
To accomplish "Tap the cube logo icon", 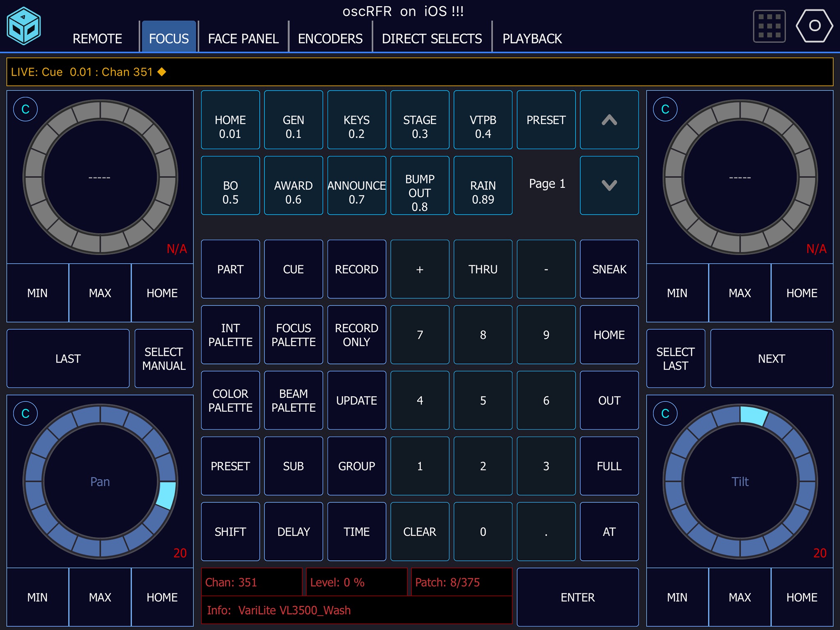I will 24,26.
